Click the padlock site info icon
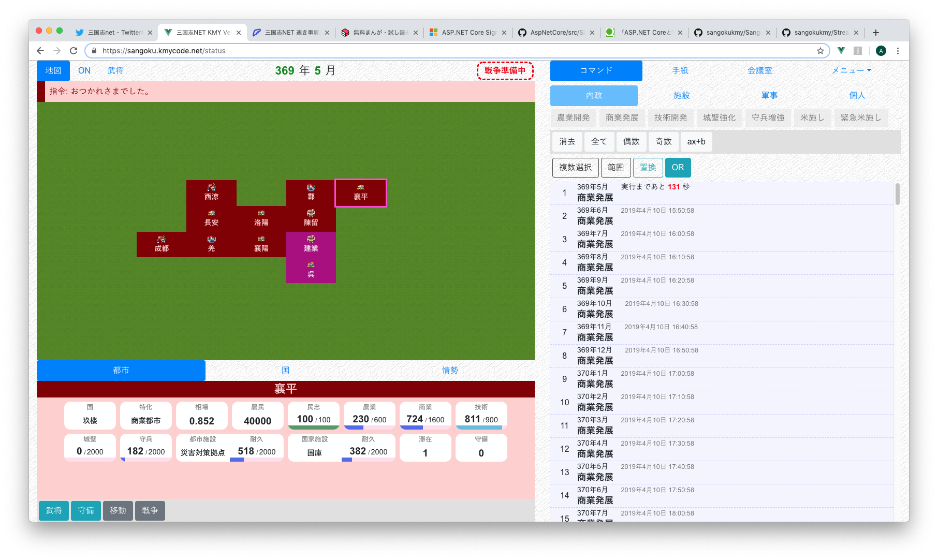 tap(94, 51)
